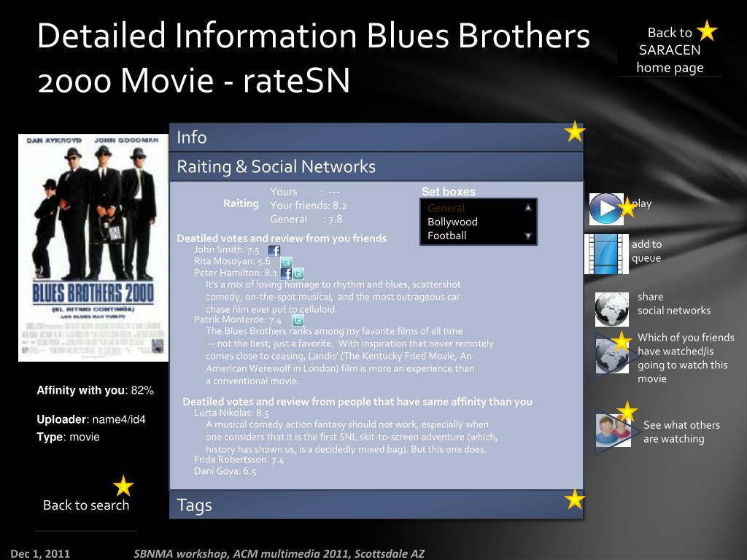Viewport: 747px width, 560px height.
Task: Select General in Set boxes list
Action: tap(446, 208)
